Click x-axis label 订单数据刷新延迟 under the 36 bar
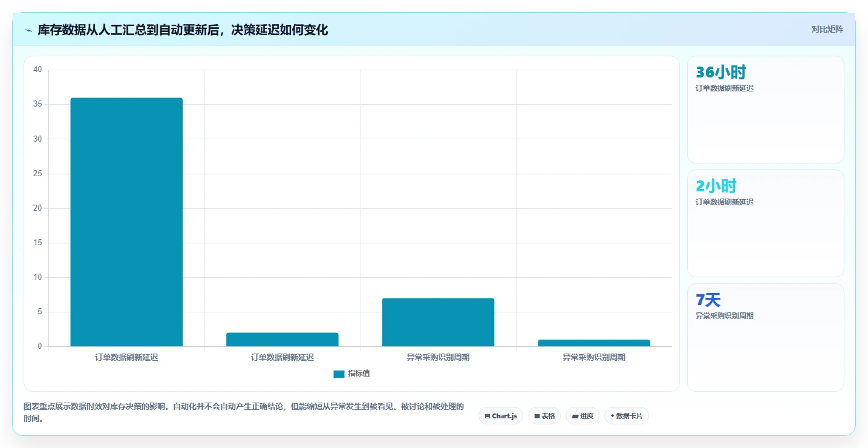Viewport: 868px width, 448px height. 126,357
